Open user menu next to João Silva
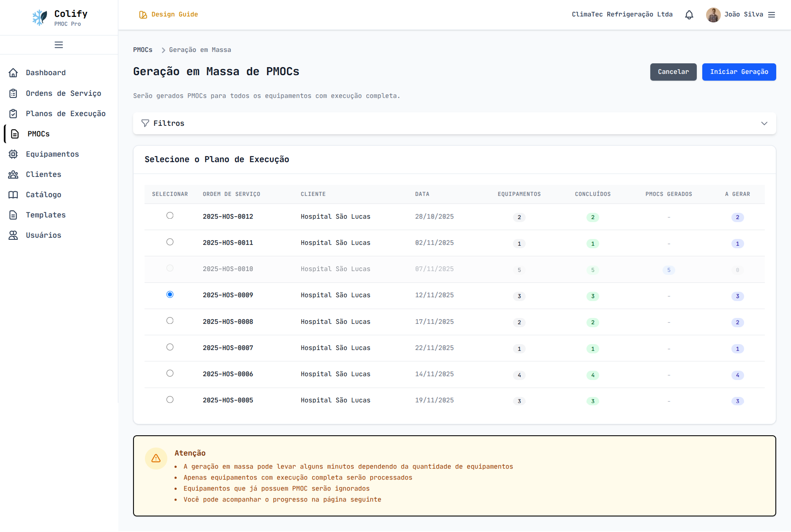 point(772,15)
